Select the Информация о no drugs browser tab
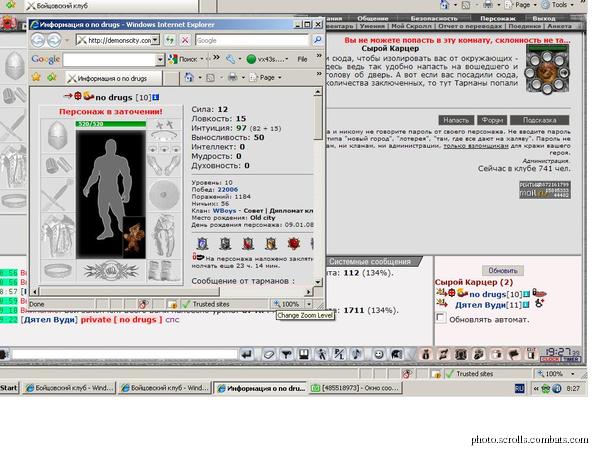Viewport: 600px width, 450px height. pos(113,78)
